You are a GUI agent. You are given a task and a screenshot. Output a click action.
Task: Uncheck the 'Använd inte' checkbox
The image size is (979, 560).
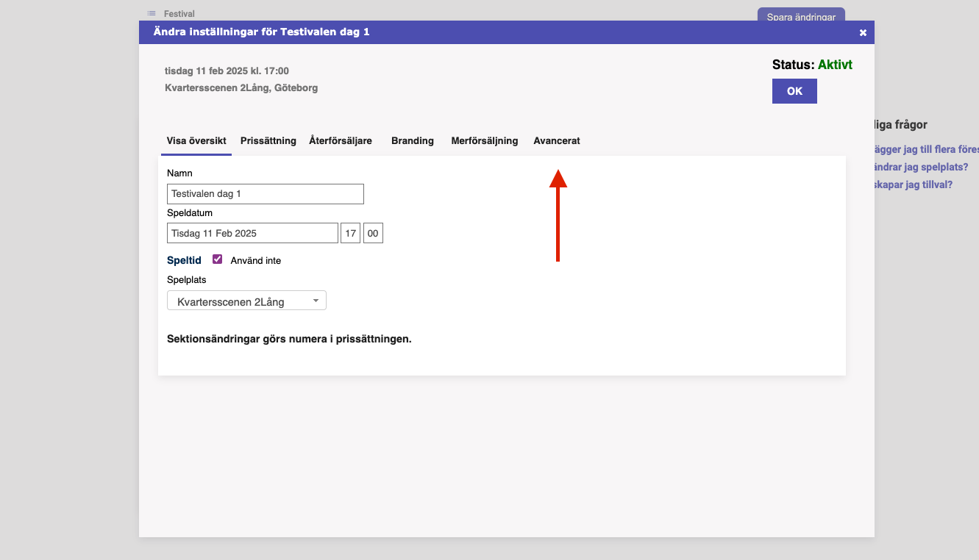pyautogui.click(x=217, y=259)
